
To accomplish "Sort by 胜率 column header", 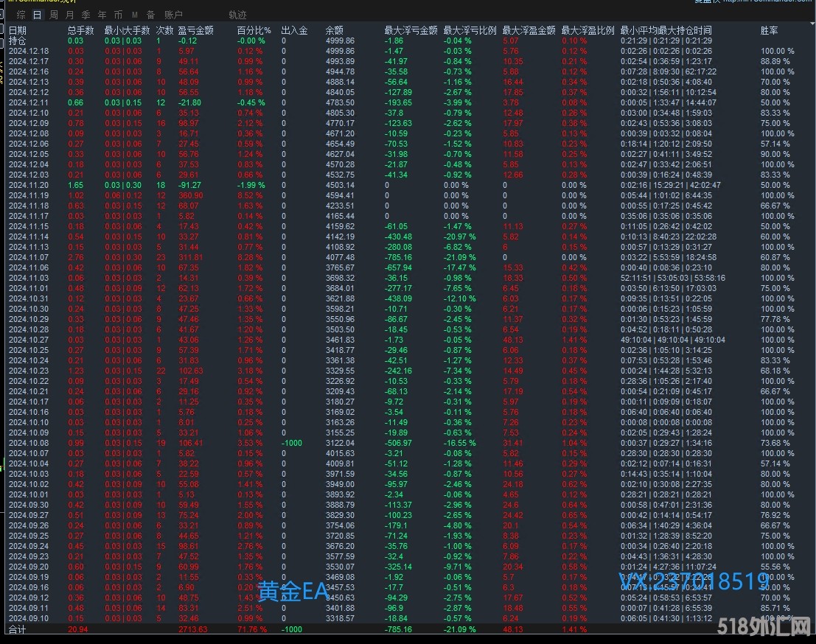I will tap(769, 30).
